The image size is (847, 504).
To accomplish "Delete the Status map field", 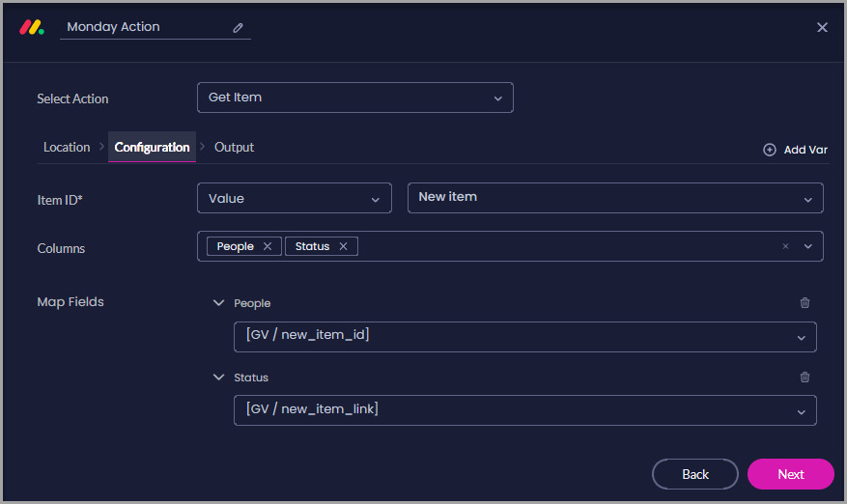I will pos(805,378).
